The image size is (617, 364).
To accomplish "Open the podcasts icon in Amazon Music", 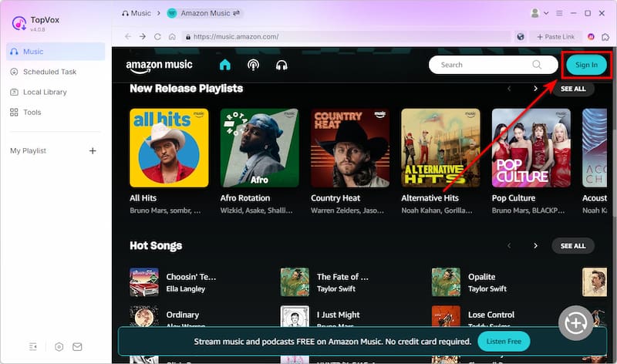I will click(x=253, y=65).
